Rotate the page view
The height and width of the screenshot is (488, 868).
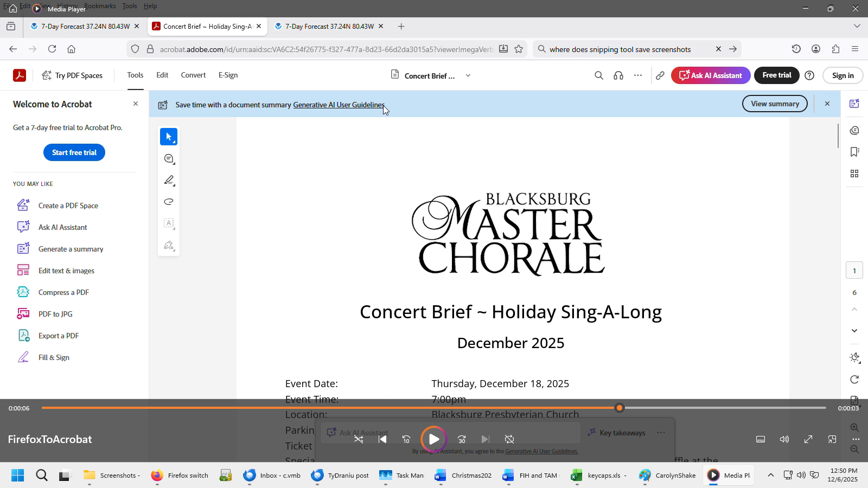(x=854, y=380)
